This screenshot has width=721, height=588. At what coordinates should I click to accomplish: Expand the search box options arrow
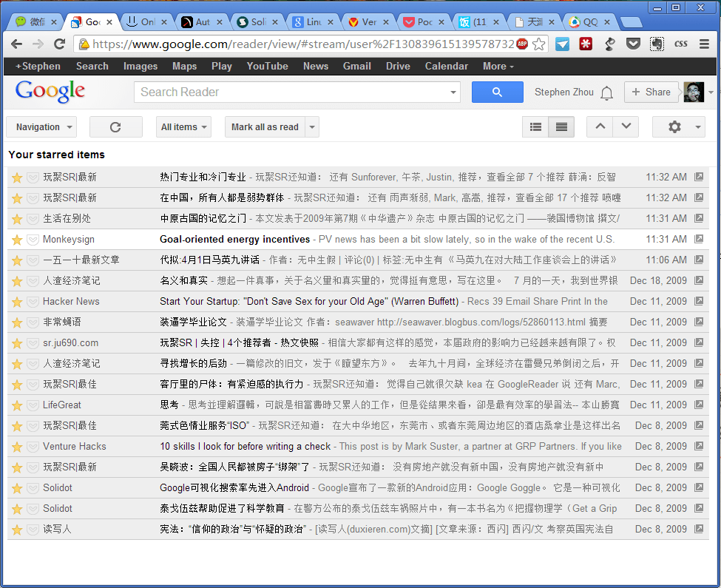[x=453, y=92]
